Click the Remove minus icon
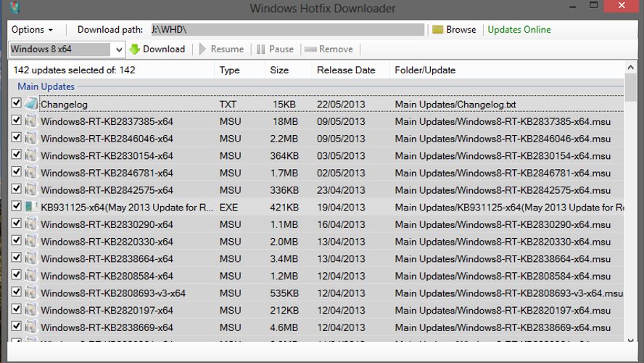This screenshot has width=644, height=363. (x=310, y=49)
